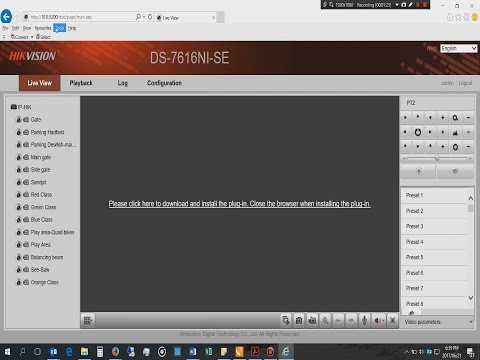Screen dimensions: 480x360
Task: Click the download and install plug-in link
Action: pos(239,204)
